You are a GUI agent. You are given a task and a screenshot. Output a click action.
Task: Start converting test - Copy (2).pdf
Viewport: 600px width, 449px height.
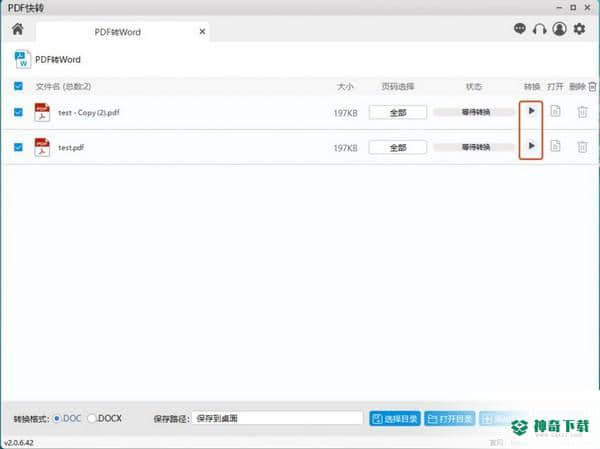[x=531, y=111]
